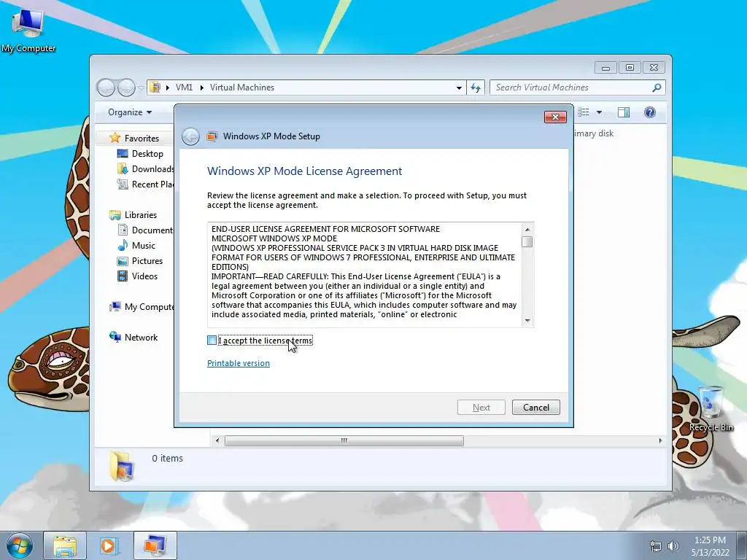Open Windows Explorer from the taskbar

pos(65,545)
